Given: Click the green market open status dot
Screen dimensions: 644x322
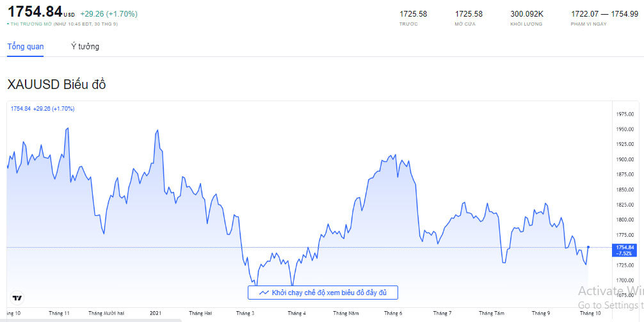Looking at the screenshot, I should click(x=8, y=24).
